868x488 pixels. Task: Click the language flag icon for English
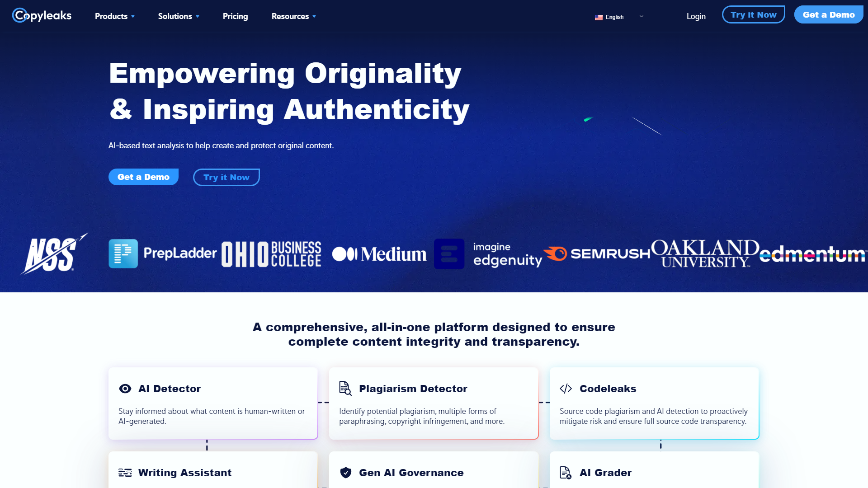point(599,17)
